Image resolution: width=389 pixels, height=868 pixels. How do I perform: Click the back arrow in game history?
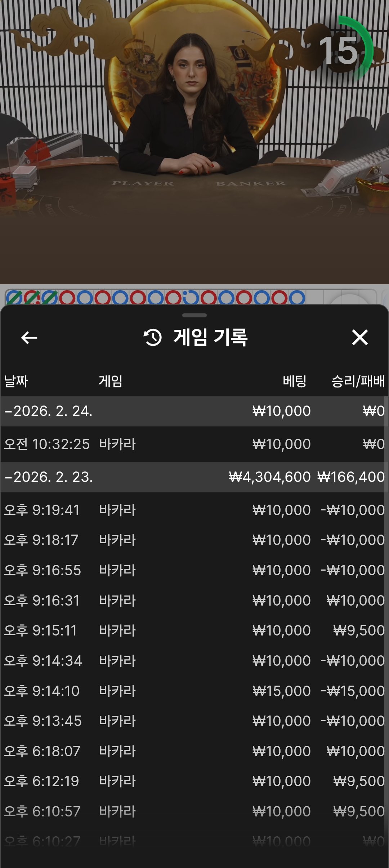[x=29, y=338]
